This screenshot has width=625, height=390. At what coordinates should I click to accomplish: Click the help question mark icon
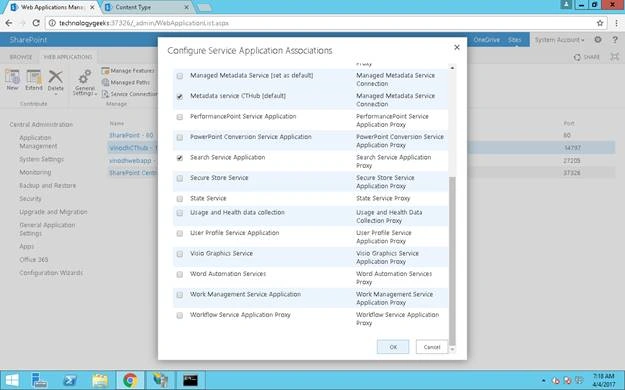(615, 40)
